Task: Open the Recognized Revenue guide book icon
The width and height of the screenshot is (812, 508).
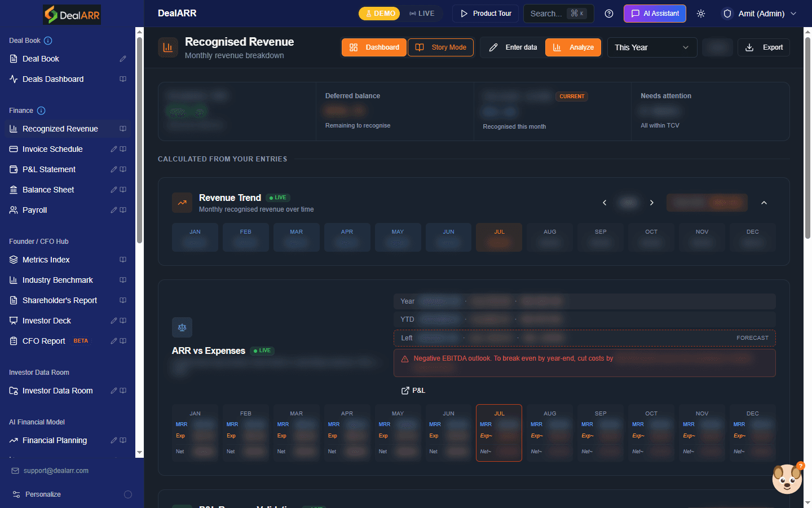Action: coord(123,129)
